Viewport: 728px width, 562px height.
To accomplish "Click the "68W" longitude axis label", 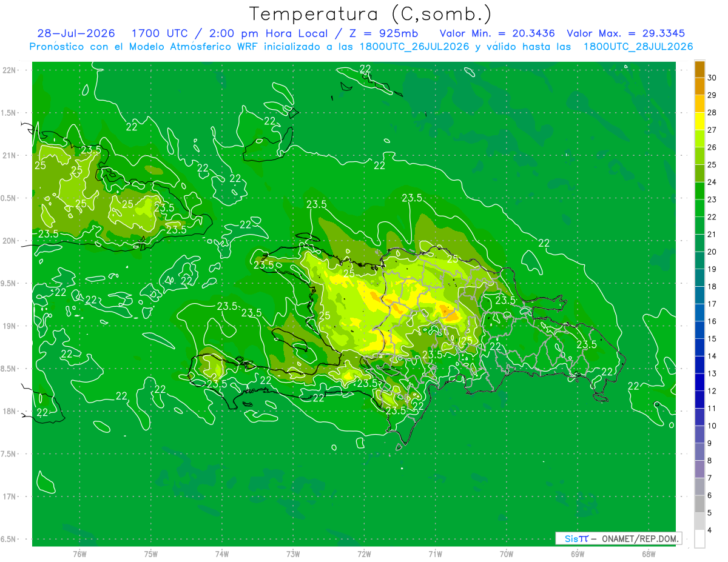I will tap(648, 554).
